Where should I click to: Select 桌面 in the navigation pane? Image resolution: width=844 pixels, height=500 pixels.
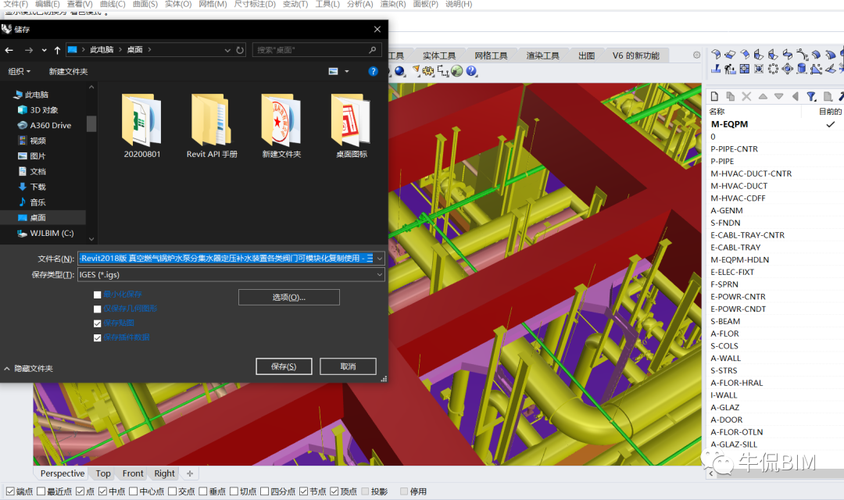tap(38, 218)
